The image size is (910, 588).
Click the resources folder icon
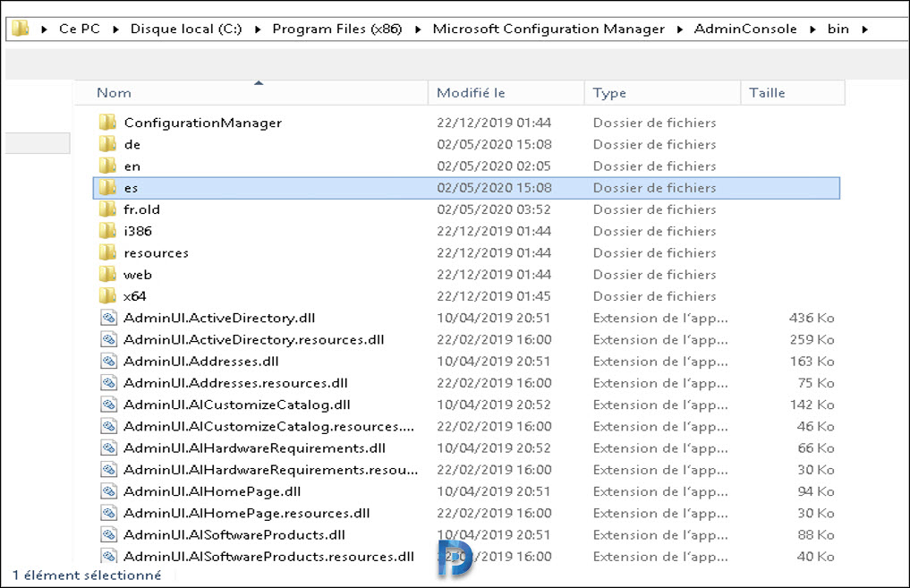[x=107, y=251]
